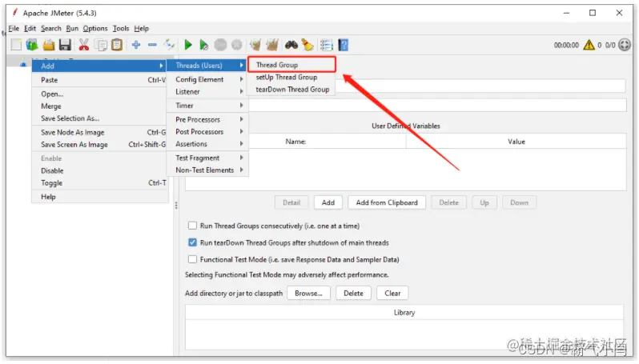Click the Shutdown test icon

point(237,45)
